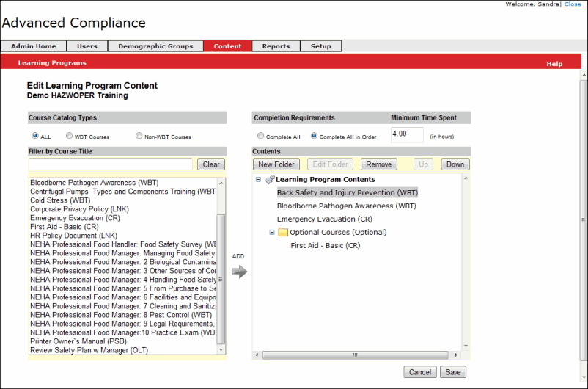The height and width of the screenshot is (389, 588).
Task: Click the Filter by Course Title field
Action: (x=111, y=164)
